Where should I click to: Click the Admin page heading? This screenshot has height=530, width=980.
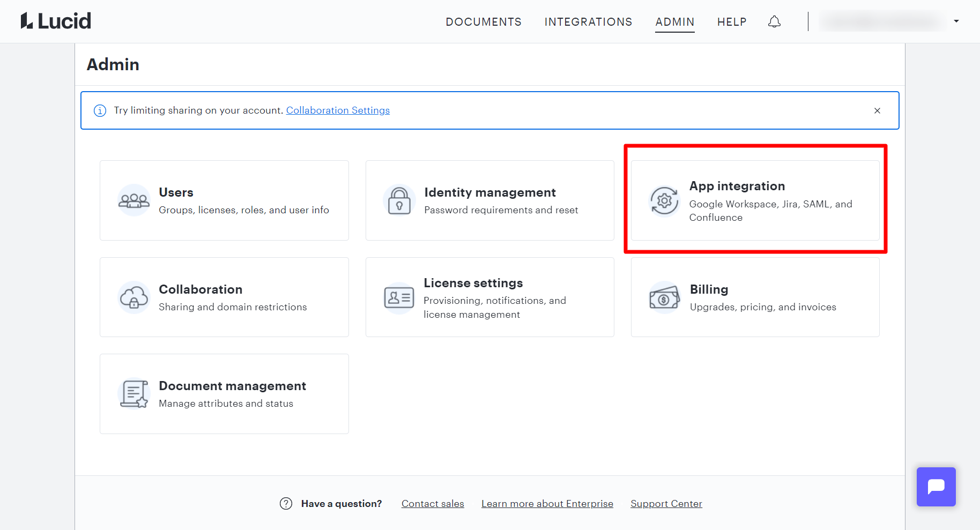113,64
